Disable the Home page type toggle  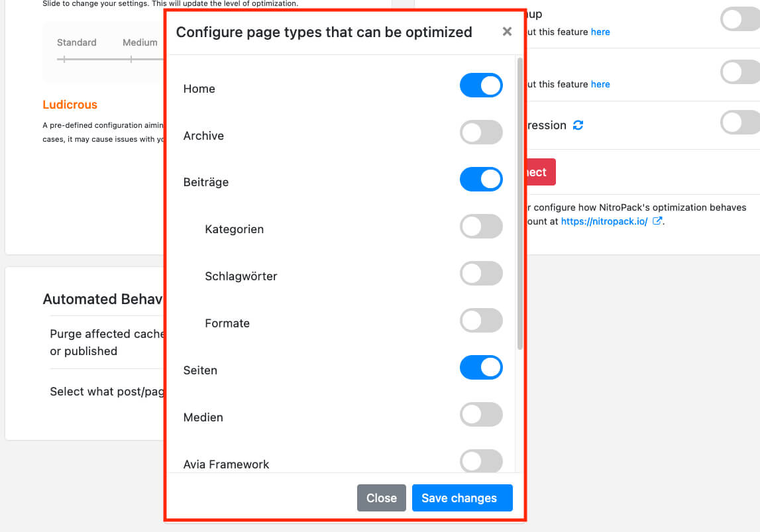(481, 85)
